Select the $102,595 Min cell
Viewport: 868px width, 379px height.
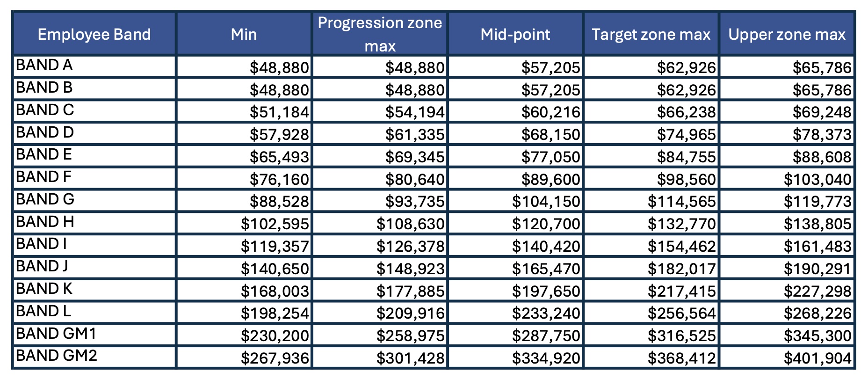[275, 224]
